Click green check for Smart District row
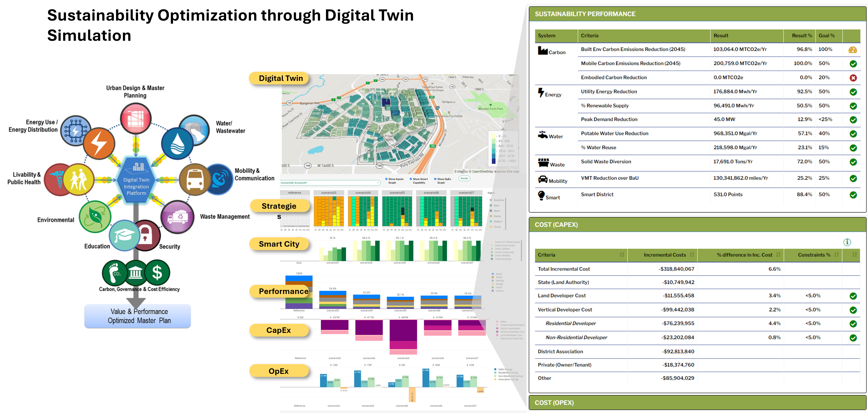This screenshot has width=868, height=413. [853, 195]
